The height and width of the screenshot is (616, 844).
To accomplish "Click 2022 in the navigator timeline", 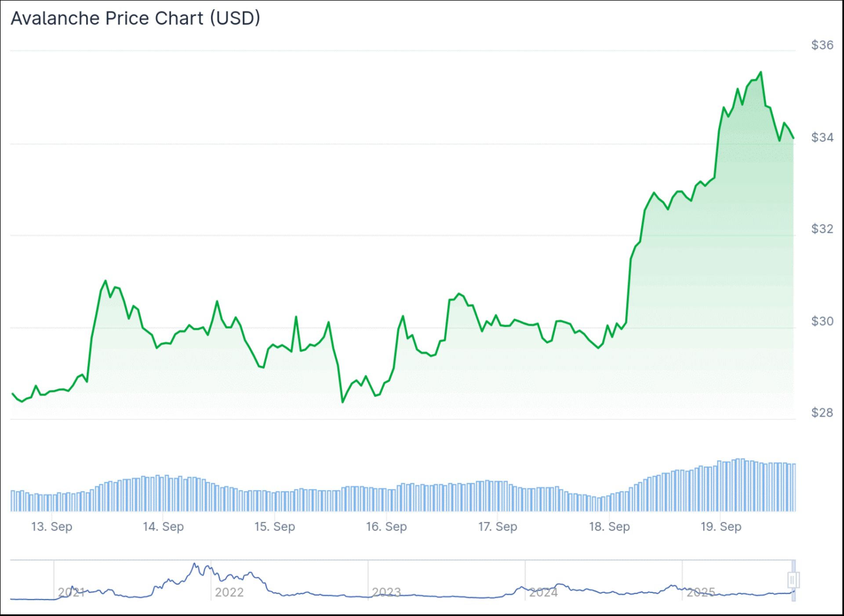I will click(229, 592).
